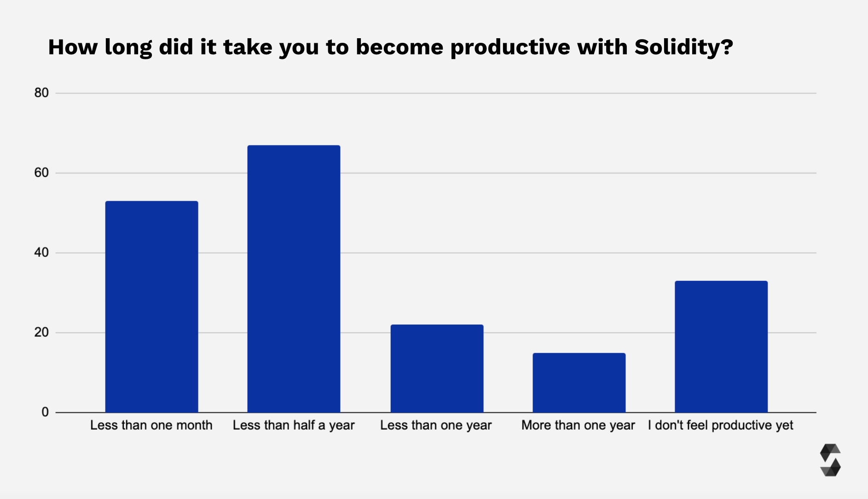Viewport: 868px width, 499px height.
Task: Click the "I don't feel productive yet" label
Action: (x=720, y=425)
